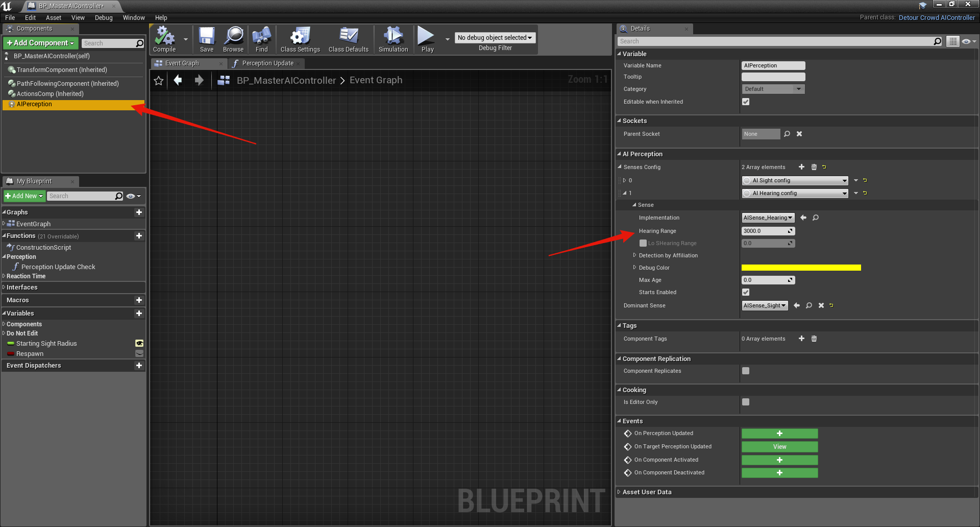Open the debug object selection dropdown

tap(495, 38)
